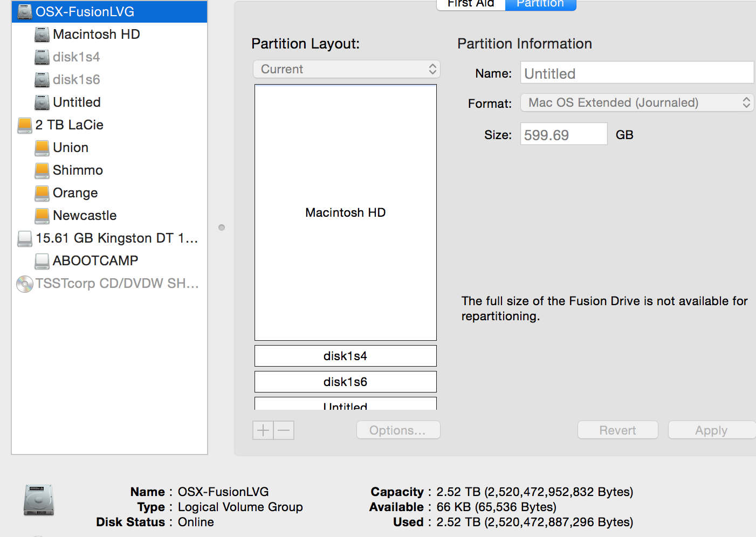This screenshot has width=756, height=537.
Task: Click the 'OSX-FusionLVG' name value in the disk details
Action: pyautogui.click(x=223, y=492)
